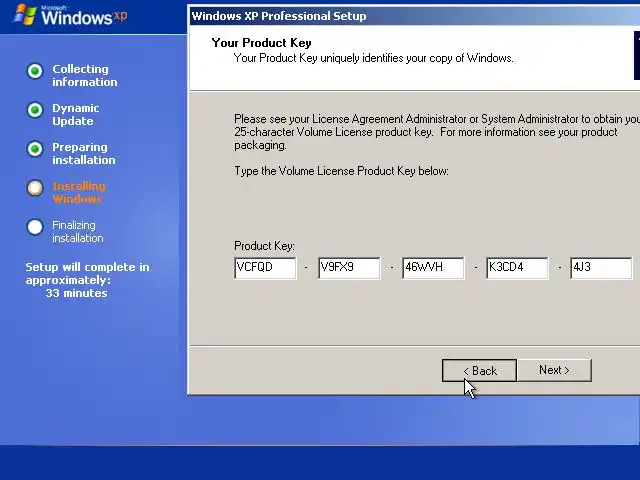Viewport: 640px width, 480px height.
Task: Click the 'Dynamic Update' step label
Action: [x=76, y=114]
